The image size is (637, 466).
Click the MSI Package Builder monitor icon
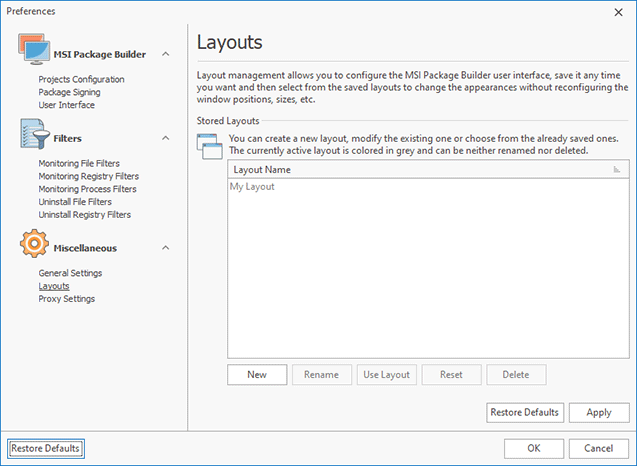(34, 49)
